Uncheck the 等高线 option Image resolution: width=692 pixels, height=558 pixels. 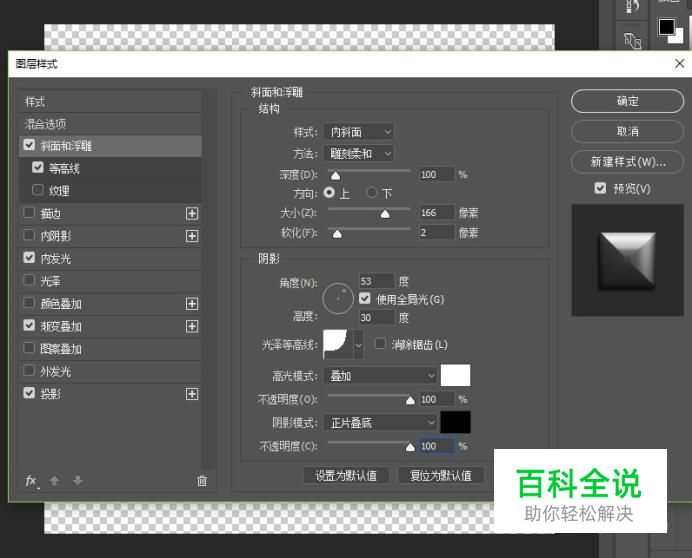(x=38, y=167)
